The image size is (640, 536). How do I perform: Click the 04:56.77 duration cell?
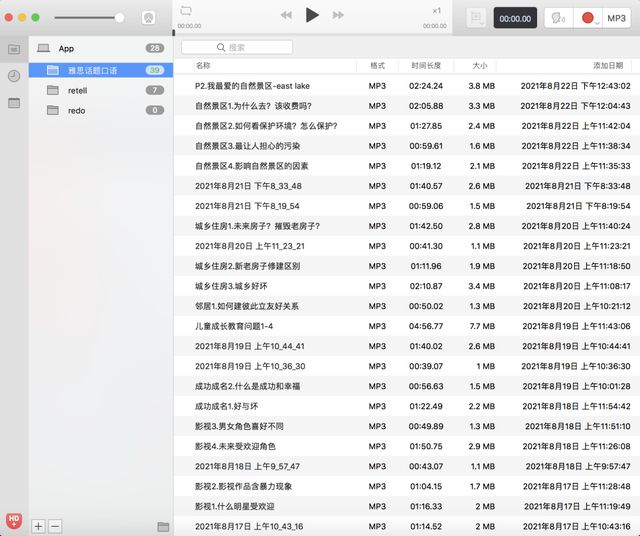tap(426, 326)
